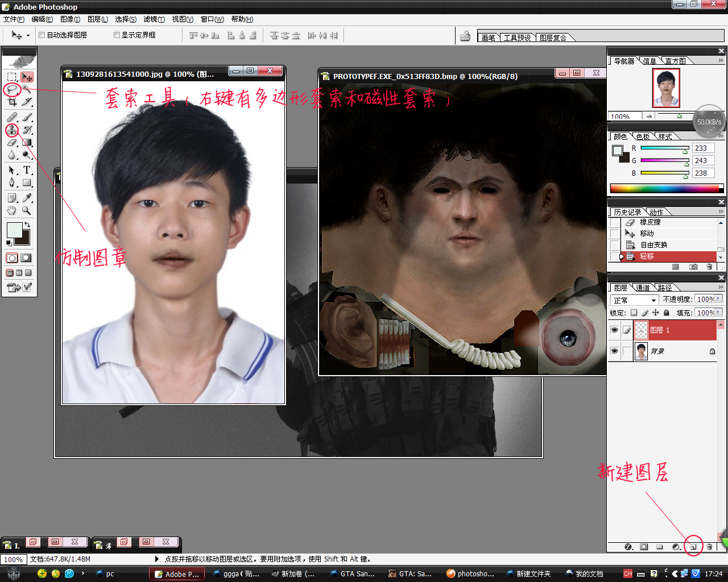Create new snapshot camera icon in History panel
728x582 pixels.
[x=693, y=267]
